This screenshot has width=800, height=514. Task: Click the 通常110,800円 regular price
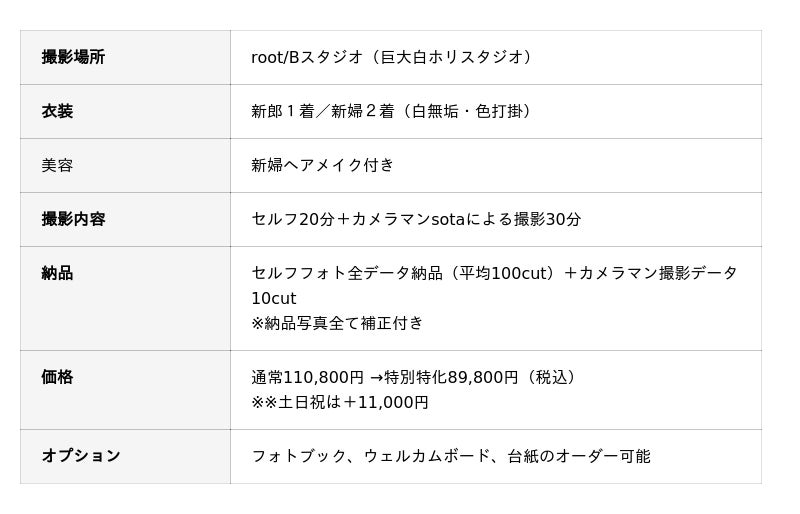click(x=307, y=377)
